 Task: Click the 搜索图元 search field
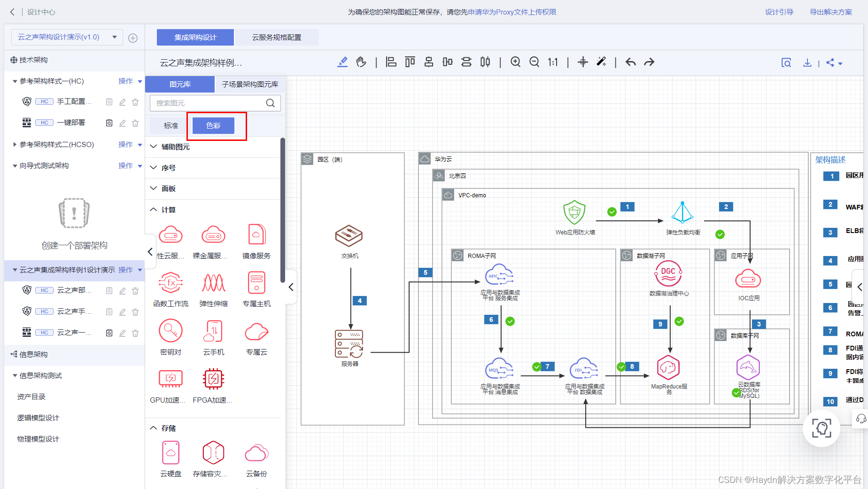(215, 103)
